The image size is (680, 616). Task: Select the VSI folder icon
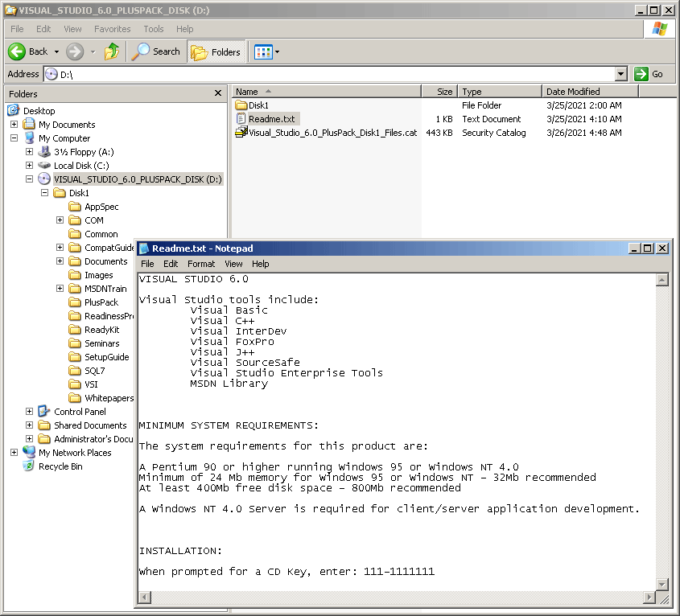[x=75, y=384]
